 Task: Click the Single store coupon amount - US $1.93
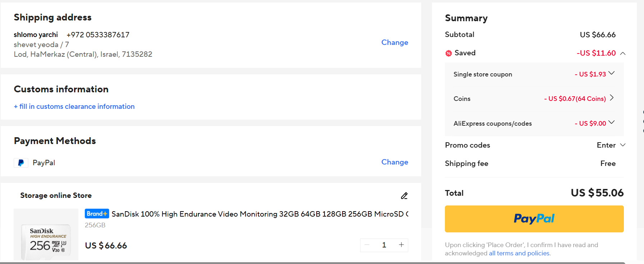coord(590,74)
